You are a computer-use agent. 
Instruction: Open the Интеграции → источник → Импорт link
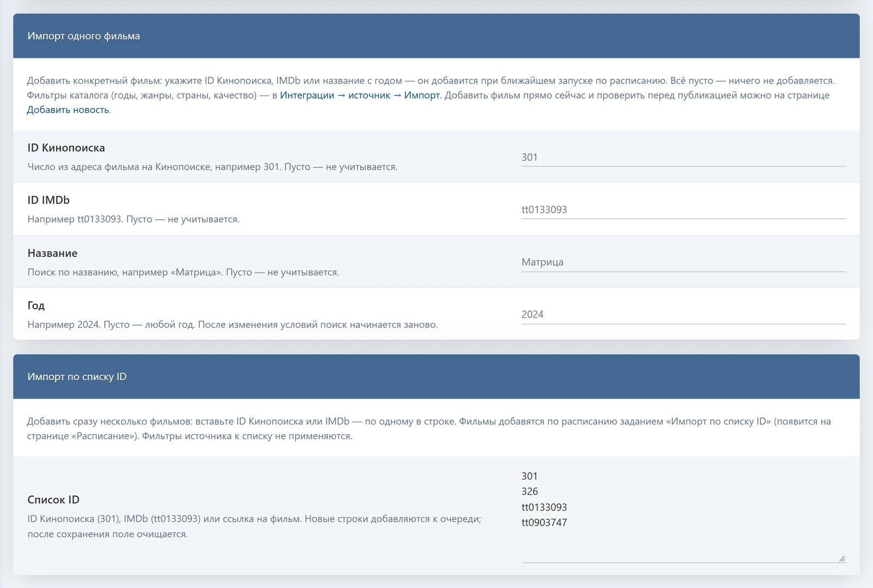pyautogui.click(x=360, y=95)
